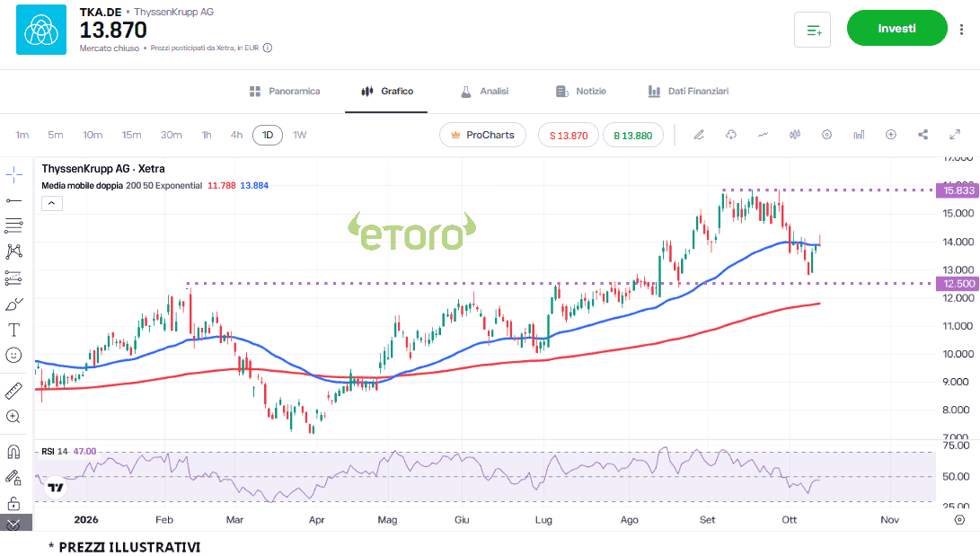Click the blue 13.884 moving average value

254,186
